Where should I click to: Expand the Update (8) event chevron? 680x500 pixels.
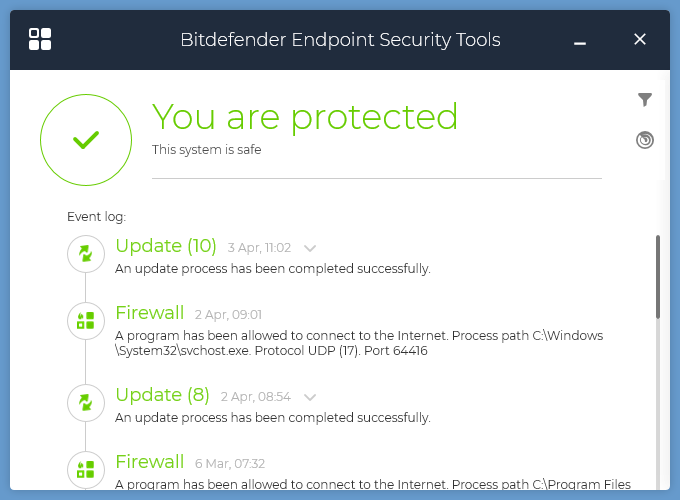pyautogui.click(x=310, y=397)
